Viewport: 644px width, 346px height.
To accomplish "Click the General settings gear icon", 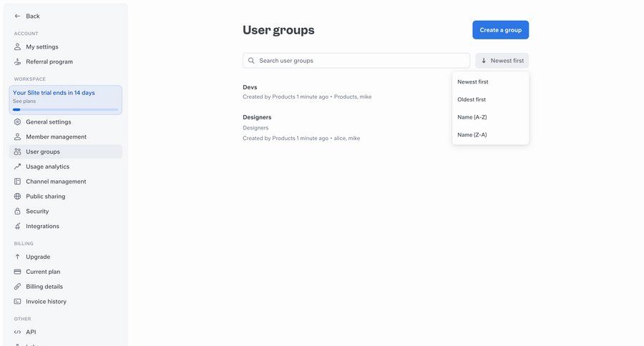I will click(x=18, y=122).
